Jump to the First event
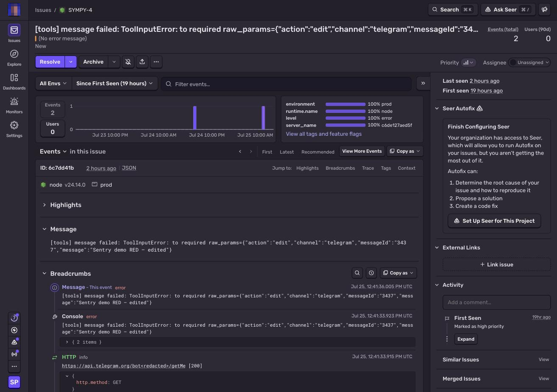 click(x=267, y=152)
